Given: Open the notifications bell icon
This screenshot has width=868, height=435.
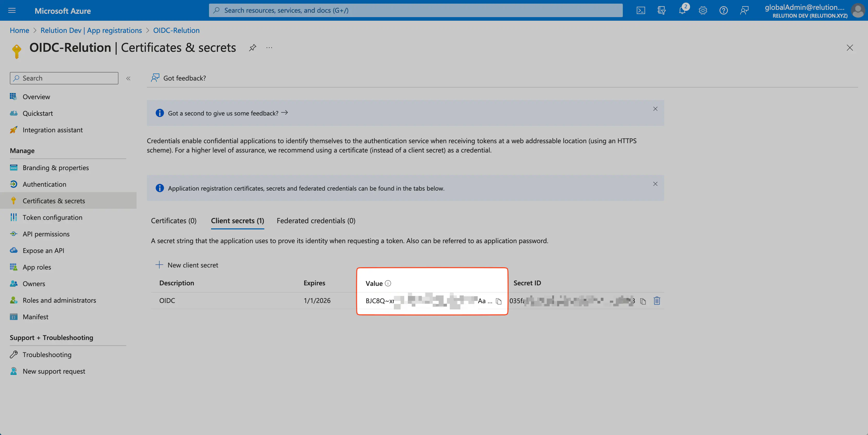Looking at the screenshot, I should pyautogui.click(x=682, y=10).
